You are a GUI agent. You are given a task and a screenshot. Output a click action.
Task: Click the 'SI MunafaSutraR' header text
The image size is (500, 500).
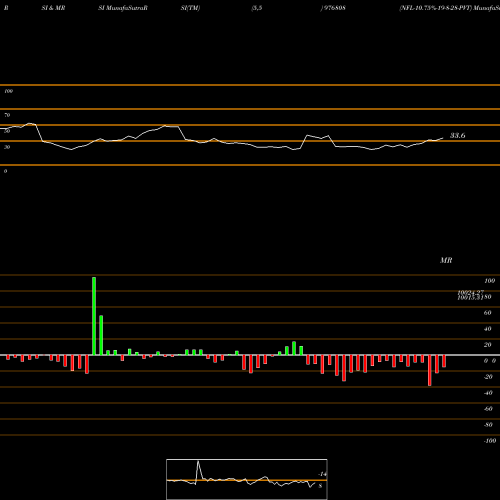[x=123, y=8]
